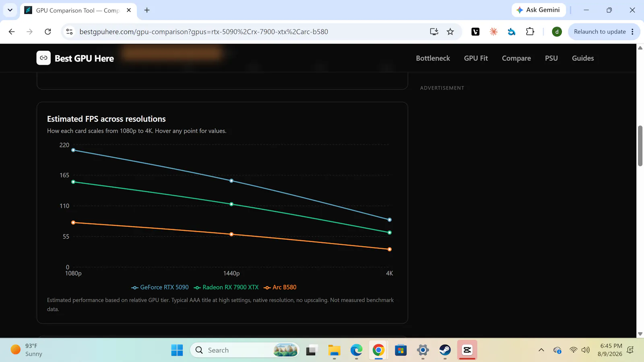
Task: Click Arc B580 data point at 1080p
Action: click(x=73, y=222)
